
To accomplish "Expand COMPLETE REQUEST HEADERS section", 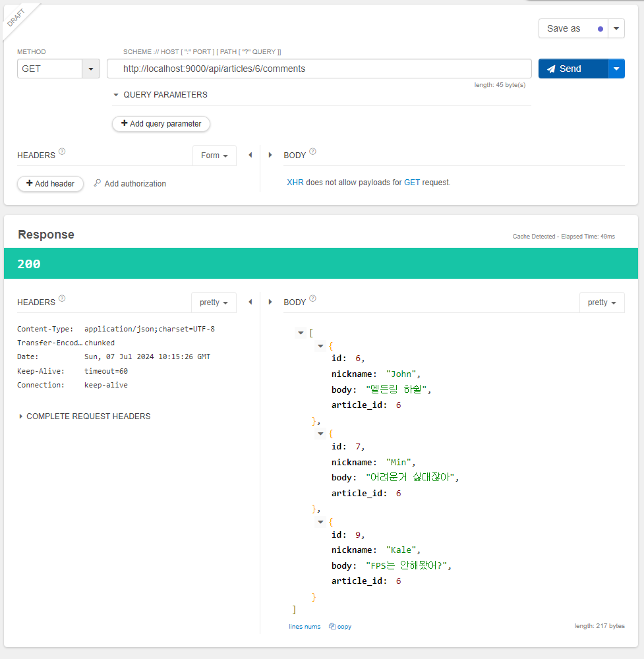I will [84, 416].
